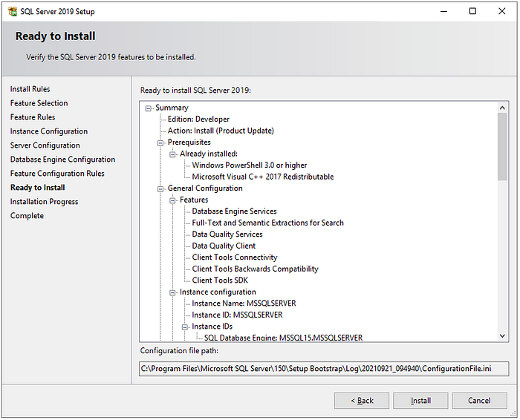The height and width of the screenshot is (420, 520).
Task: Select Full-Text and Semantic Extractions item
Action: click(x=267, y=223)
